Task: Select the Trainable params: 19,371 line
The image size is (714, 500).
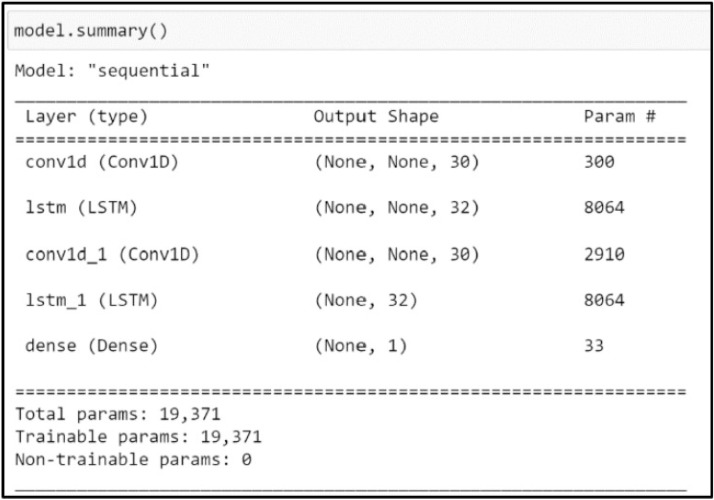Action: click(138, 437)
